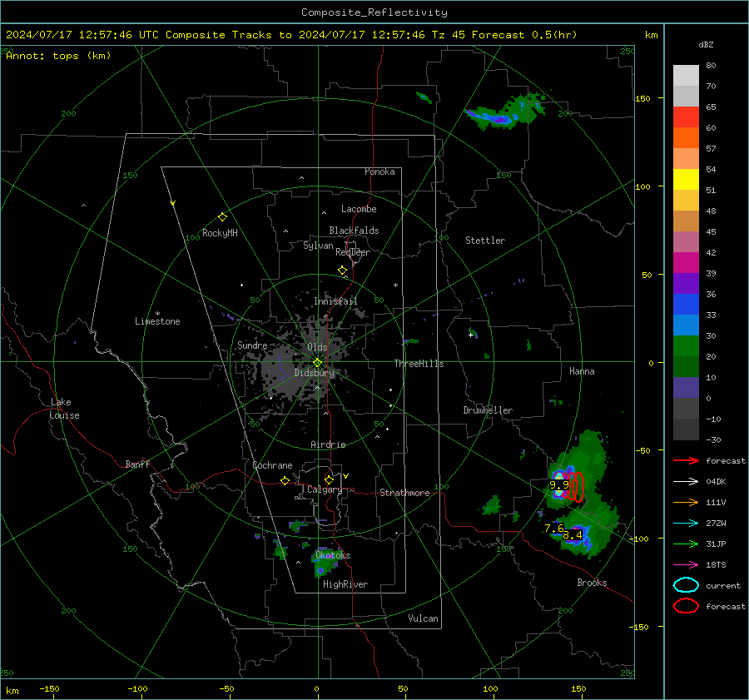This screenshot has width=749, height=700.
Task: Click the orange 111V arrow in the legend
Action: [686, 502]
